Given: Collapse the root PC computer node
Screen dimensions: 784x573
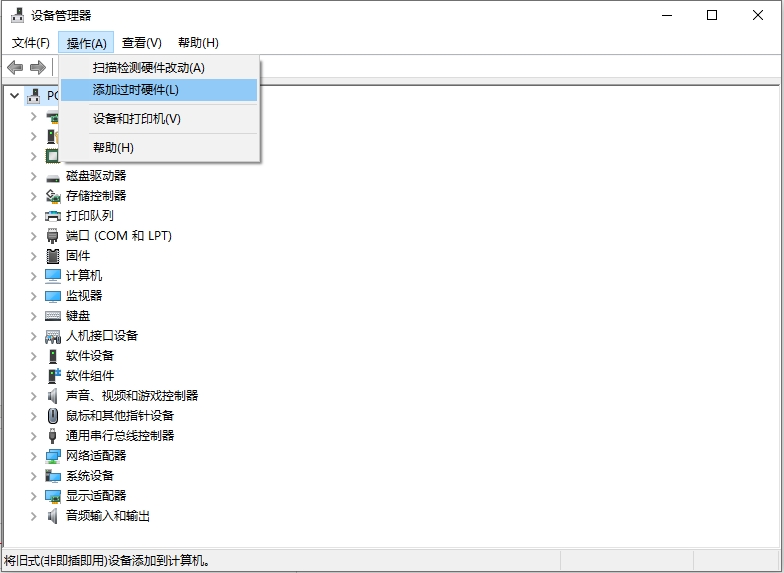Looking at the screenshot, I should (x=13, y=96).
